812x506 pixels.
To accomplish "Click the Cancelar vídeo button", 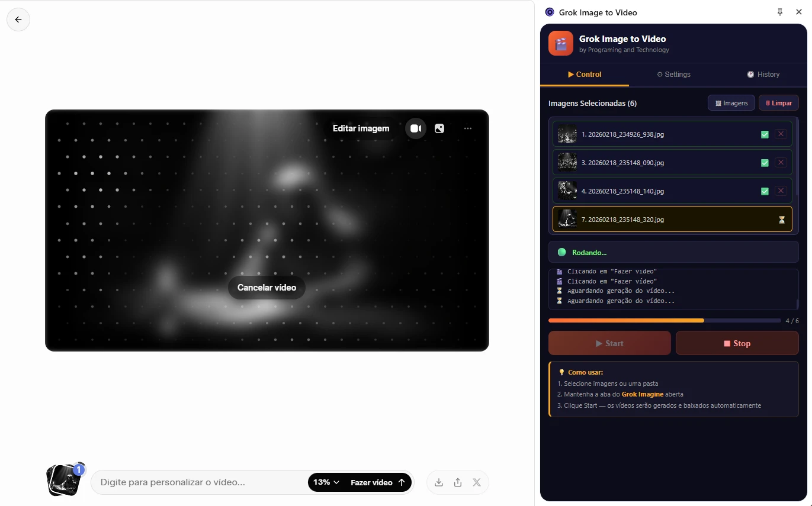I will [x=267, y=288].
